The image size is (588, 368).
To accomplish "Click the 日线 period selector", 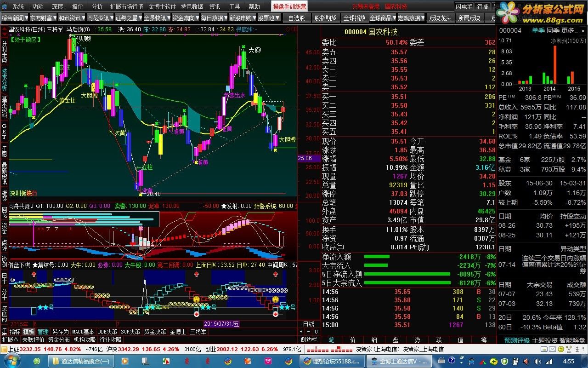I will 309,324.
